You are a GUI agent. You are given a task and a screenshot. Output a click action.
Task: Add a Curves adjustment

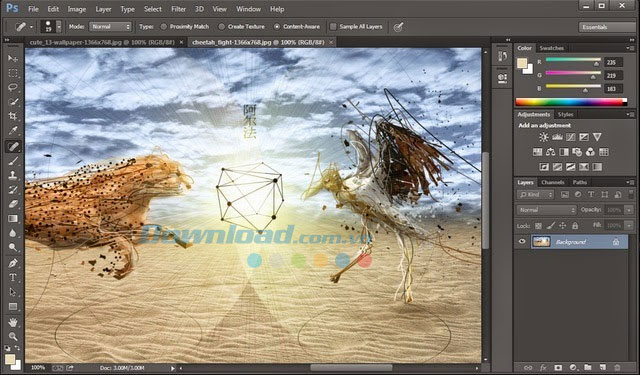(570, 137)
